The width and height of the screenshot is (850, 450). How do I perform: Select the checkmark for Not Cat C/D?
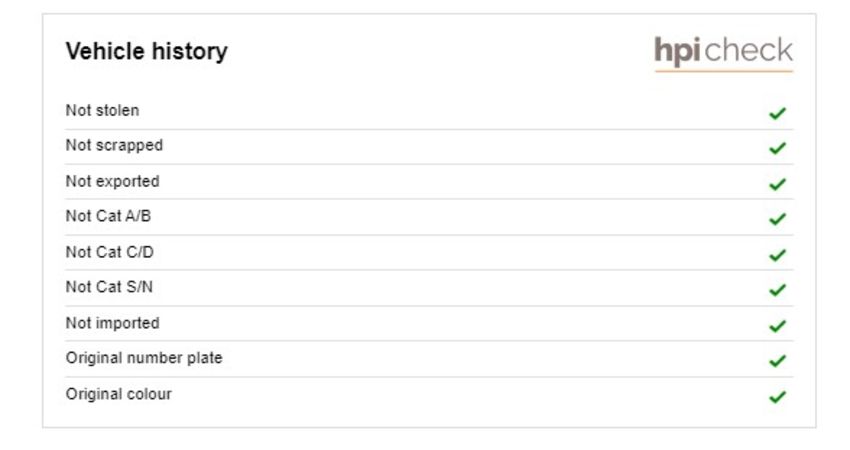point(777,255)
